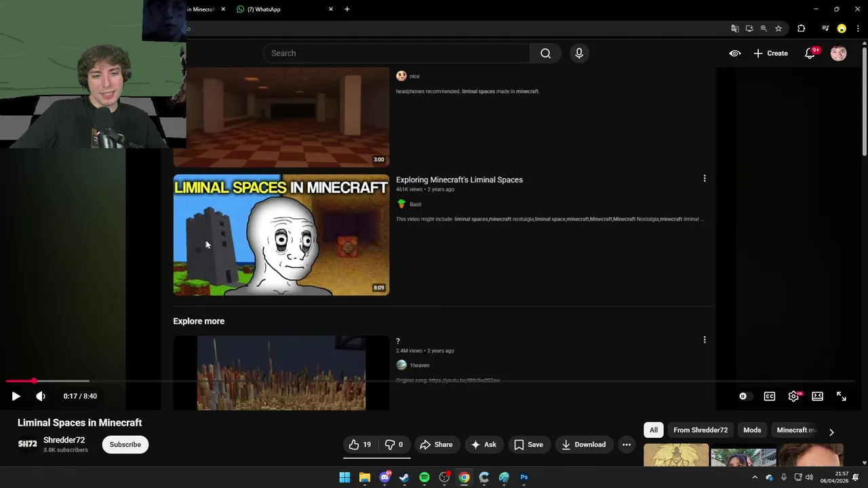The width and height of the screenshot is (868, 488).
Task: Open the nice channel link
Action: tap(414, 76)
